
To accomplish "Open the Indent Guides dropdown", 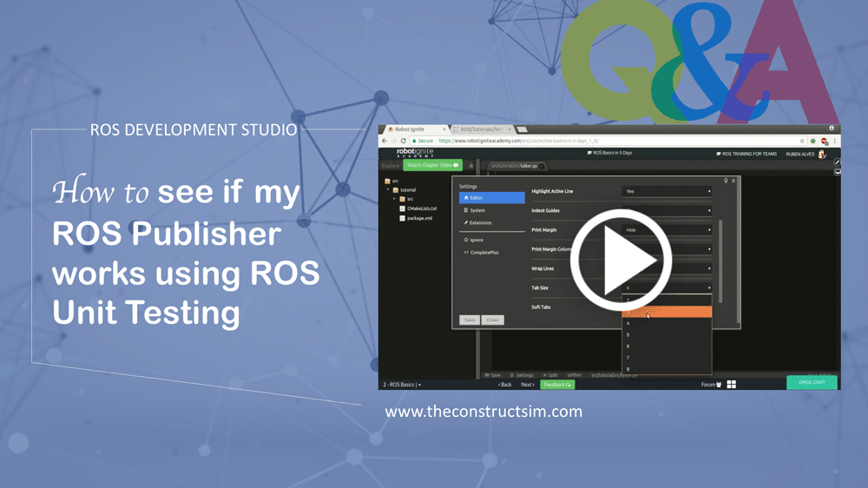I will coord(667,210).
